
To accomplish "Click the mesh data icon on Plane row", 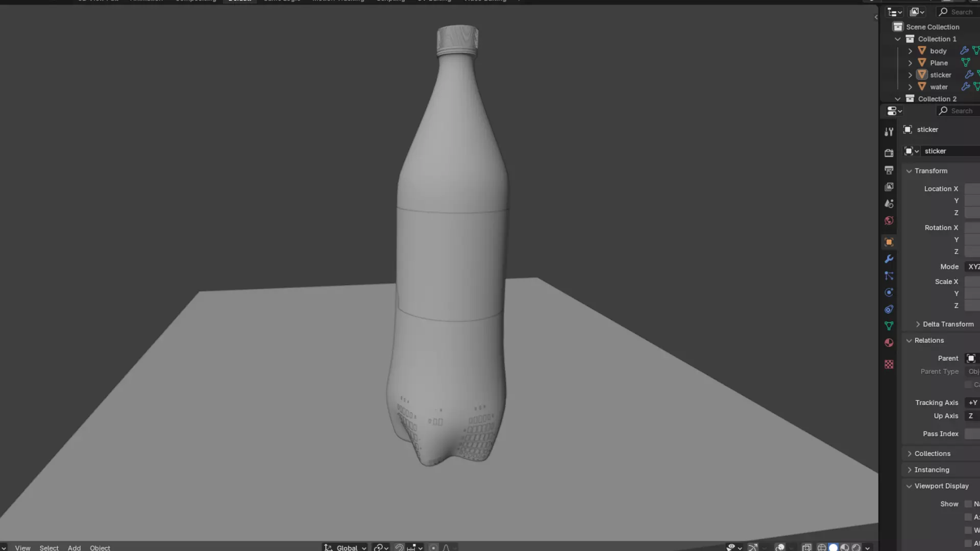I will coord(965,63).
